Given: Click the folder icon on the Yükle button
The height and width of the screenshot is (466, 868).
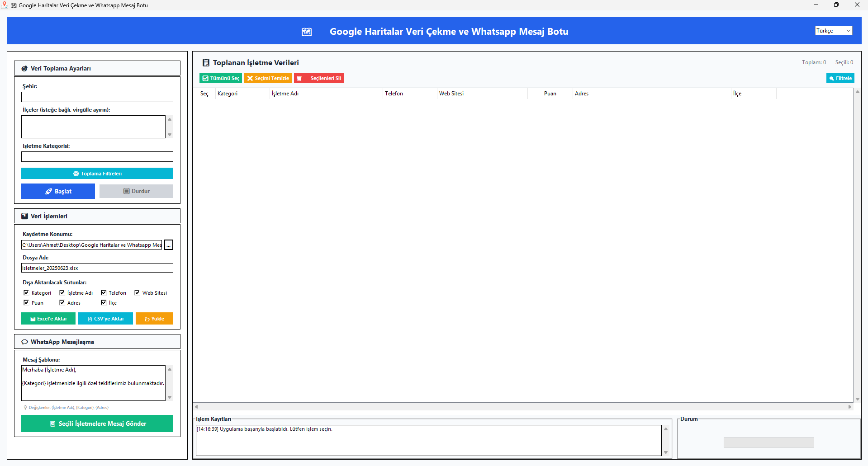Looking at the screenshot, I should pyautogui.click(x=147, y=319).
